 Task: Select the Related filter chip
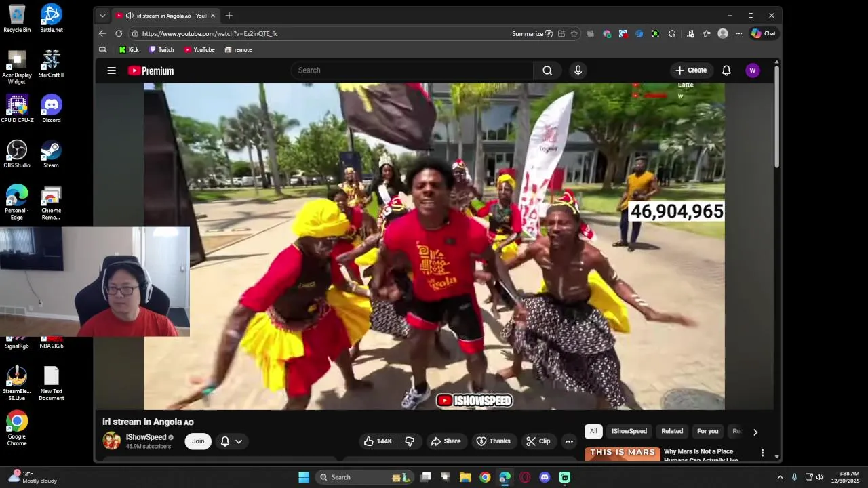click(672, 431)
